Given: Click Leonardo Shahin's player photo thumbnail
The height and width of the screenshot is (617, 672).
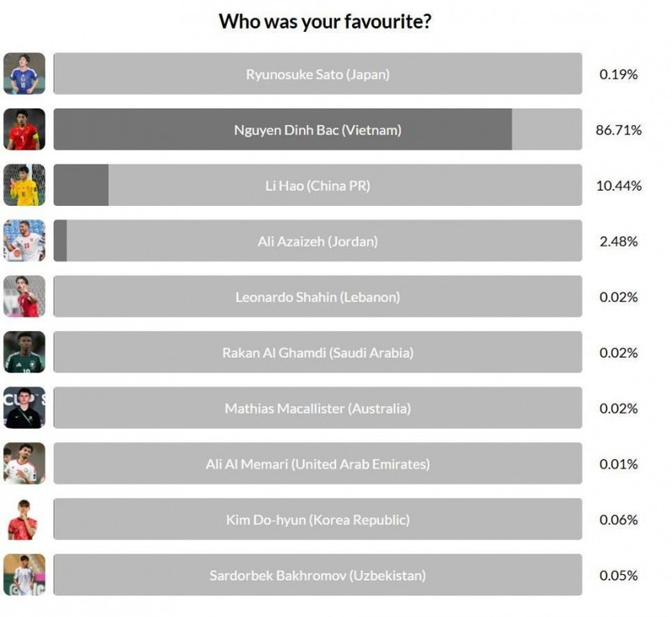Looking at the screenshot, I should [x=24, y=297].
